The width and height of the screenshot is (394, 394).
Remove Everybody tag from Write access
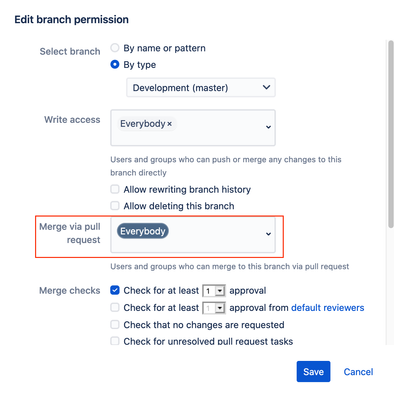coord(169,124)
